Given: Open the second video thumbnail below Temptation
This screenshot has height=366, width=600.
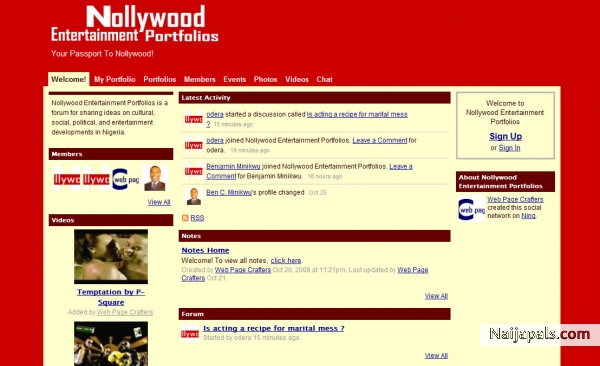Looking at the screenshot, I should pyautogui.click(x=111, y=344).
